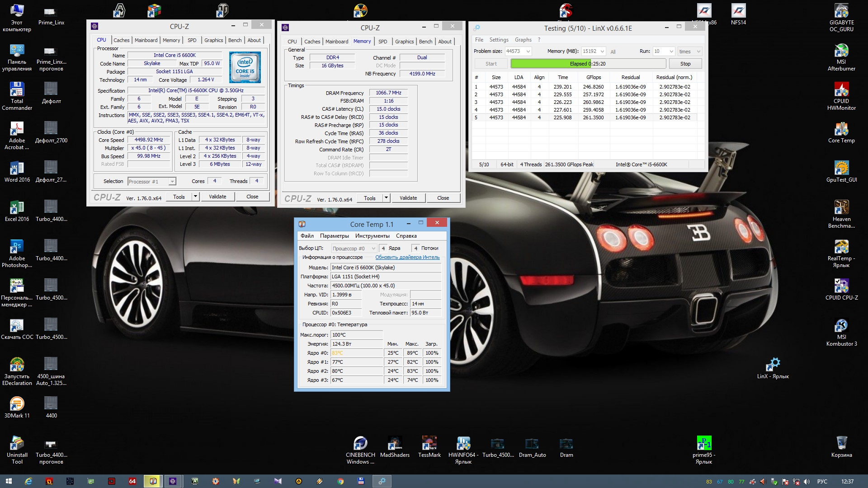Viewport: 868px width, 488px height.
Task: Expand the Problem size dropdown in LinX
Action: point(528,52)
